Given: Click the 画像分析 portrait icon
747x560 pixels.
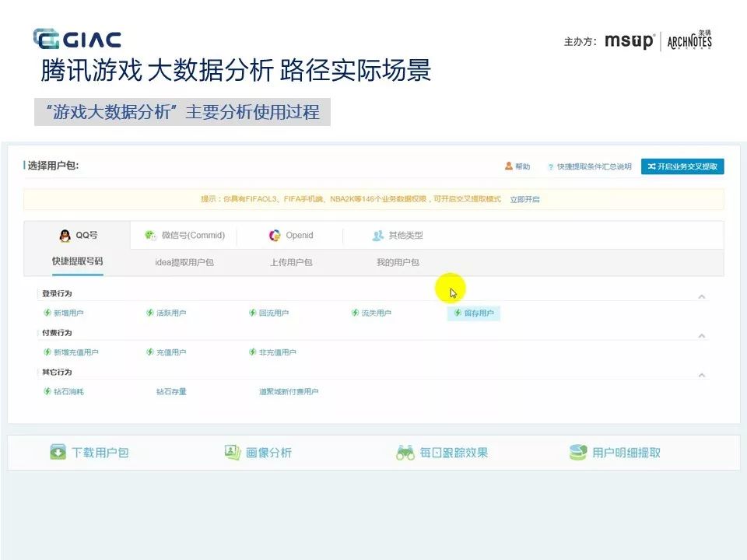Looking at the screenshot, I should (233, 452).
